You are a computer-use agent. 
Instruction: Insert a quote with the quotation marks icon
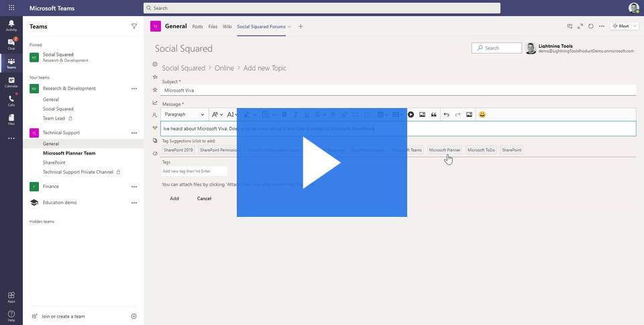coord(434,115)
